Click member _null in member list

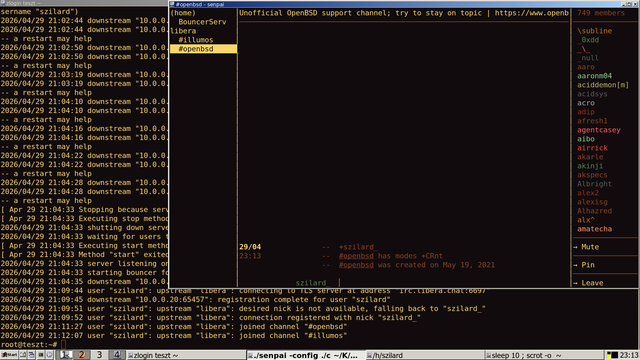click(588, 58)
